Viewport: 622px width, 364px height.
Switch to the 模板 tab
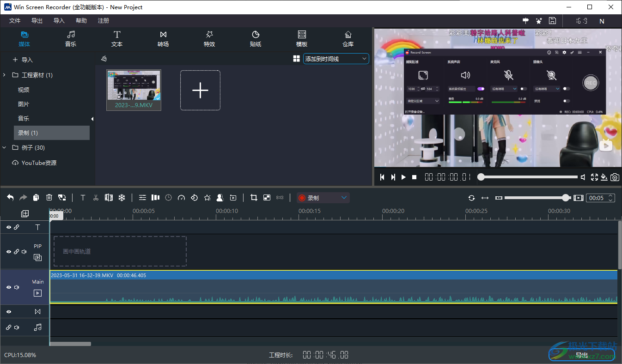[302, 39]
